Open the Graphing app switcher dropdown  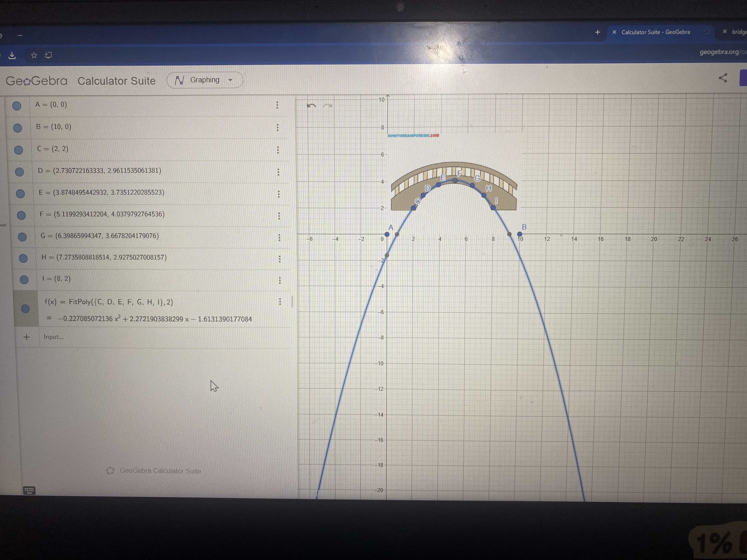point(205,80)
